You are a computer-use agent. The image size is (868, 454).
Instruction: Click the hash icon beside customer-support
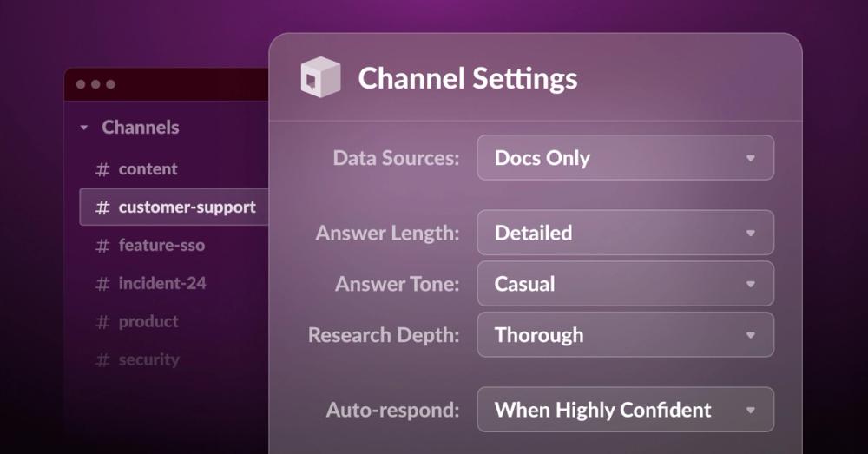[x=102, y=207]
